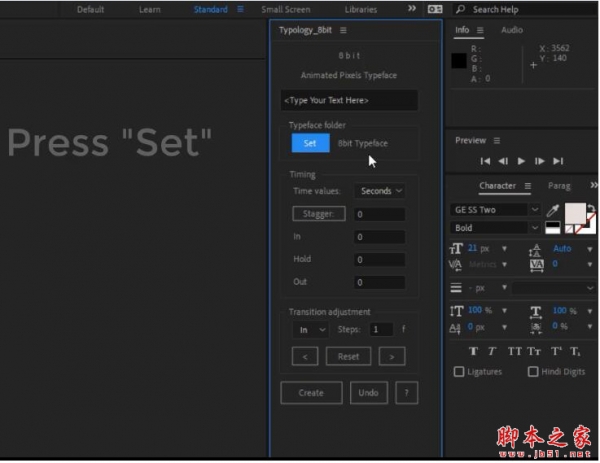Switch to the Small Screen workspace
The width and height of the screenshot is (600, 463).
tap(285, 10)
